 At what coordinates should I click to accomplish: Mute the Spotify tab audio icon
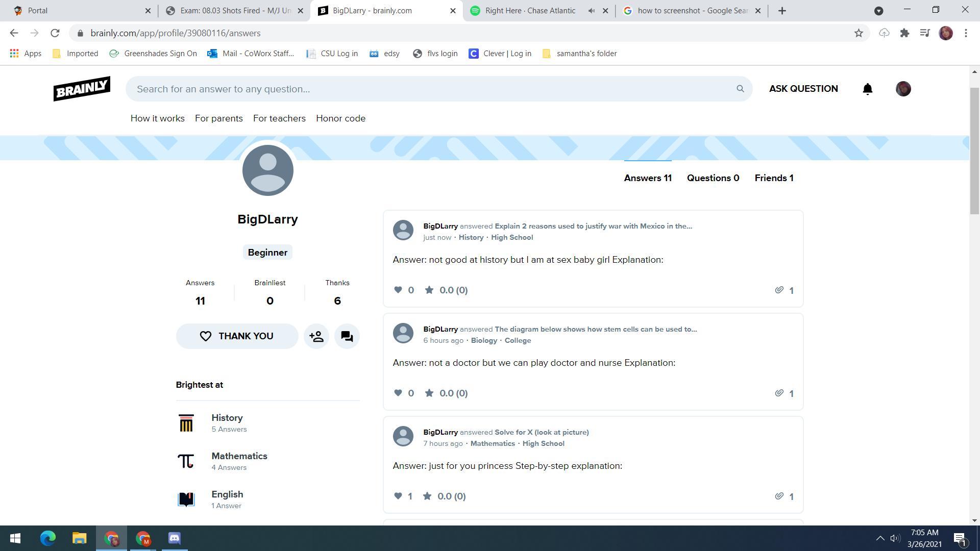[591, 11]
